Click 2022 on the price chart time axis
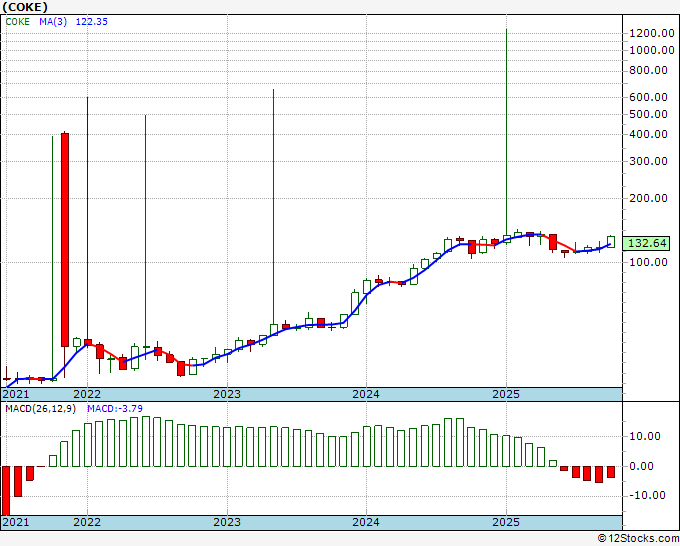 (x=87, y=394)
